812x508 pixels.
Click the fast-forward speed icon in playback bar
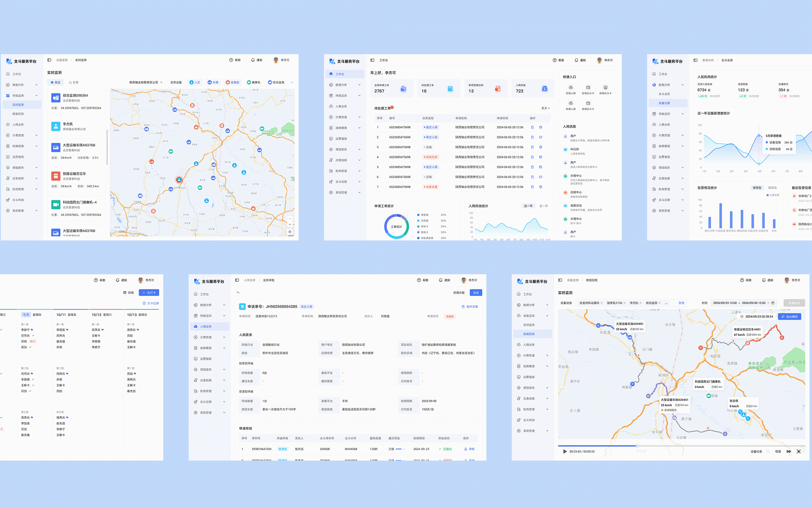coord(789,451)
